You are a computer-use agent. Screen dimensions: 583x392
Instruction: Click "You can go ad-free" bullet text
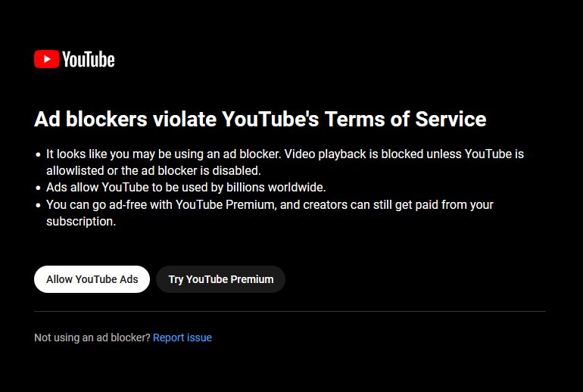click(97, 205)
